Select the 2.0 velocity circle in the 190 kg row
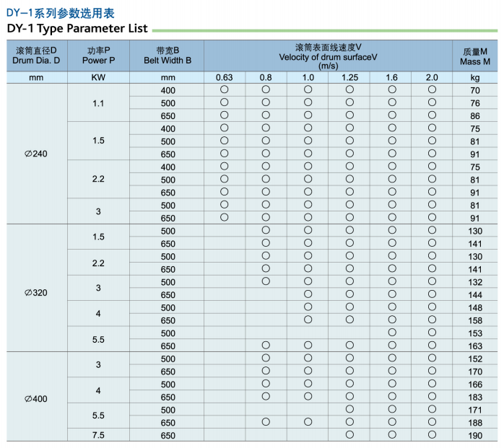Image resolution: width=504 pixels, height=448 pixels. (432, 435)
